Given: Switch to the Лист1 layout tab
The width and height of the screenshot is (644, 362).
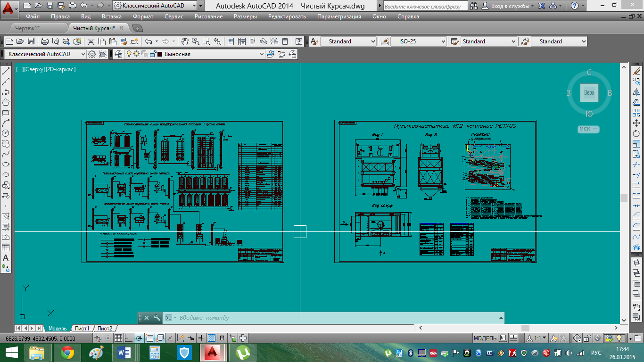Looking at the screenshot, I should 82,328.
